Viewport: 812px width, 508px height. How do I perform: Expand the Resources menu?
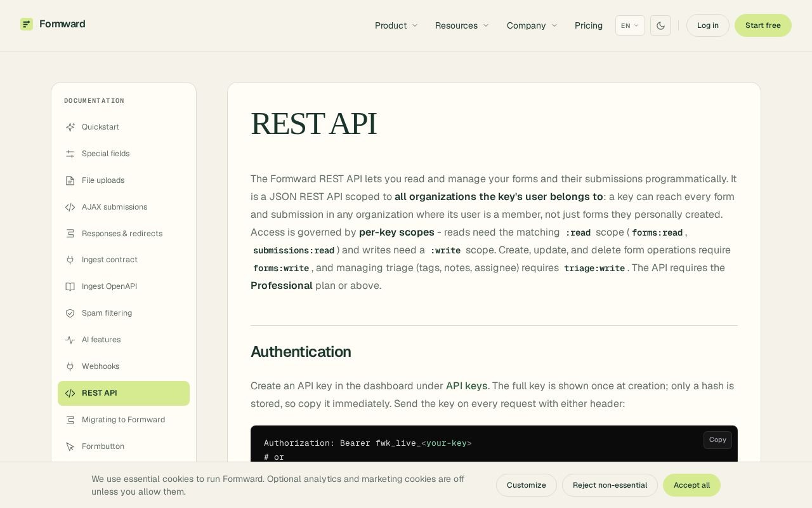462,25
